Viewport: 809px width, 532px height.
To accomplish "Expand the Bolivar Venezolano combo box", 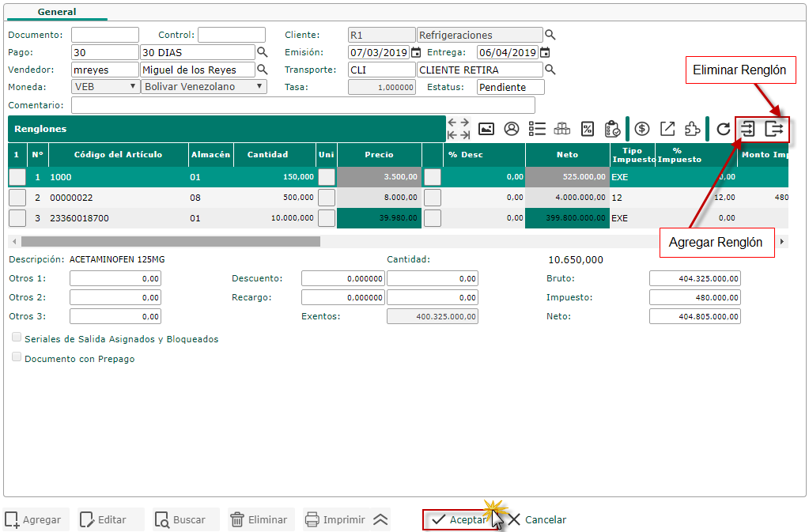I will (x=203, y=87).
